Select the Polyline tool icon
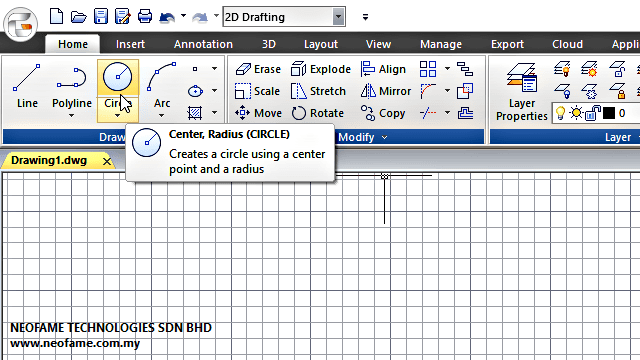This screenshot has width=640, height=360. coord(72,78)
